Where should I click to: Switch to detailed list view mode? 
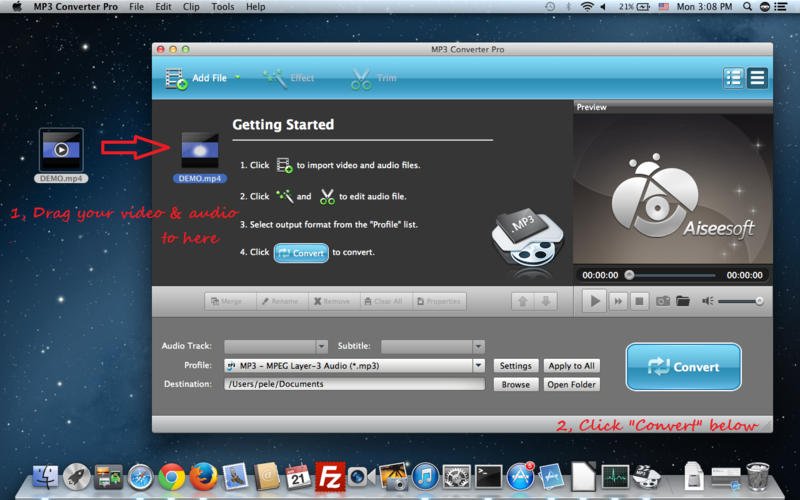(x=733, y=78)
